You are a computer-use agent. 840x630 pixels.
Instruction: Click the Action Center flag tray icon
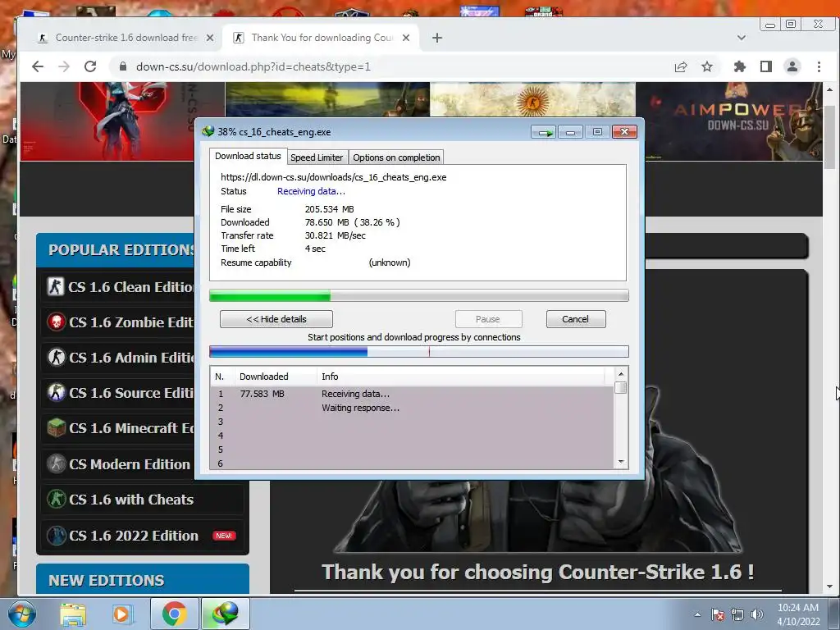[x=718, y=614]
